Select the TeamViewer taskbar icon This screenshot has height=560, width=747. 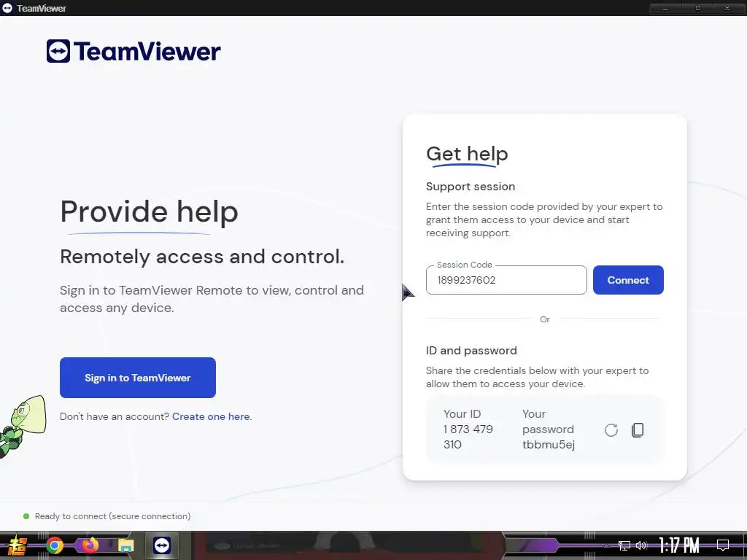click(162, 545)
